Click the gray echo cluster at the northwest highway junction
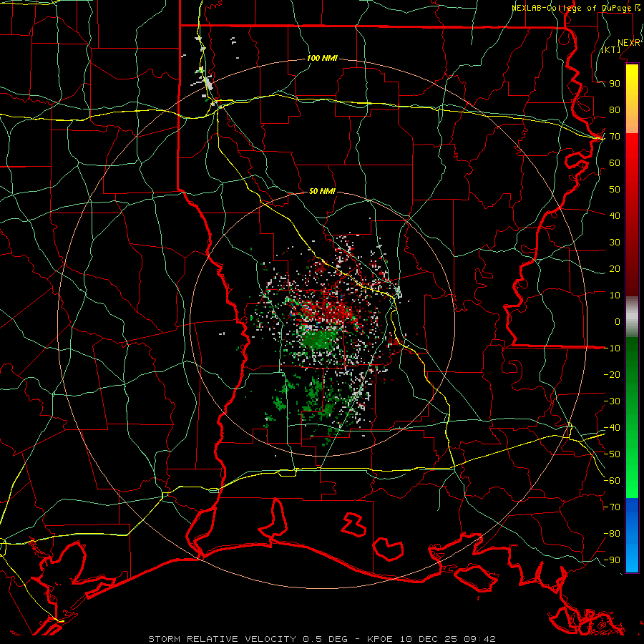 pos(208,84)
